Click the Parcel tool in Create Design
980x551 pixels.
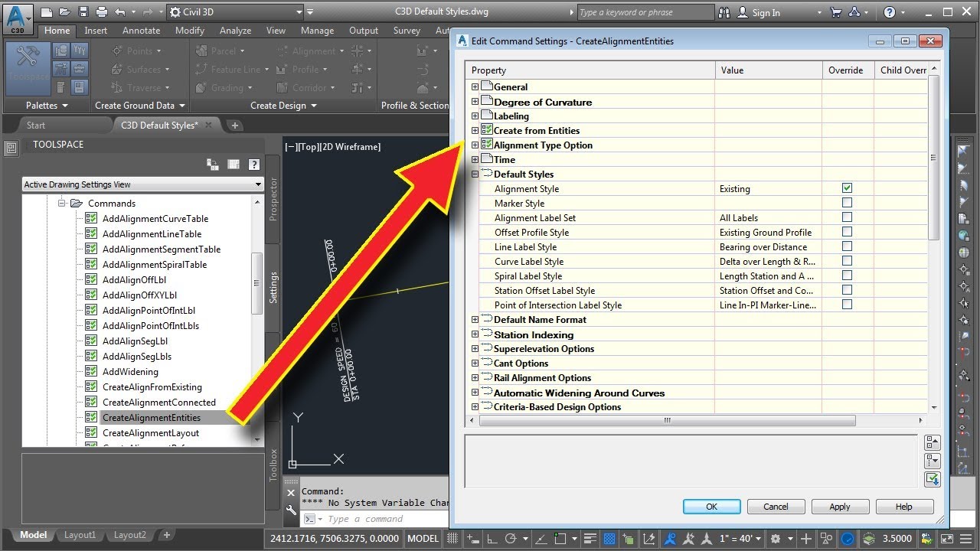tap(220, 51)
